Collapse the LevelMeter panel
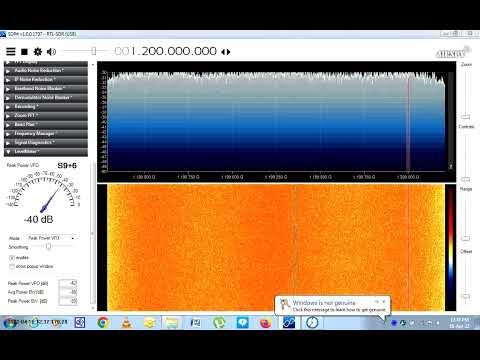 pyautogui.click(x=46, y=152)
